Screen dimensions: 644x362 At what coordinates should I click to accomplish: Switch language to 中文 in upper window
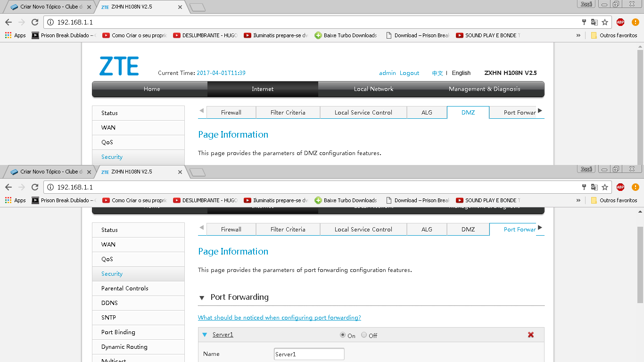(x=438, y=73)
